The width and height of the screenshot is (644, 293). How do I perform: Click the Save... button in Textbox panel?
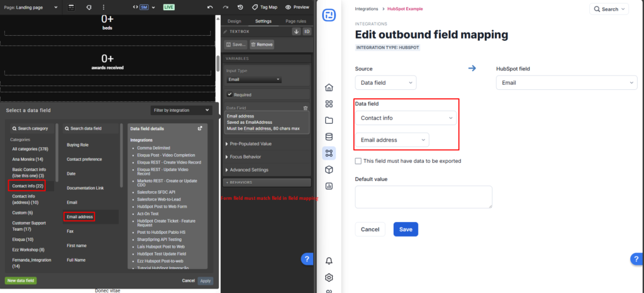point(236,44)
